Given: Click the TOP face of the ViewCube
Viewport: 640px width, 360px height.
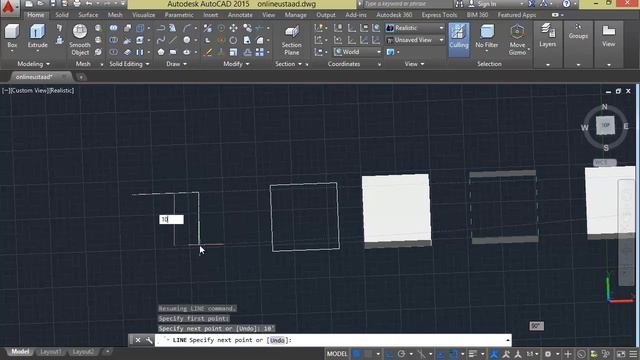Looking at the screenshot, I should pyautogui.click(x=605, y=125).
